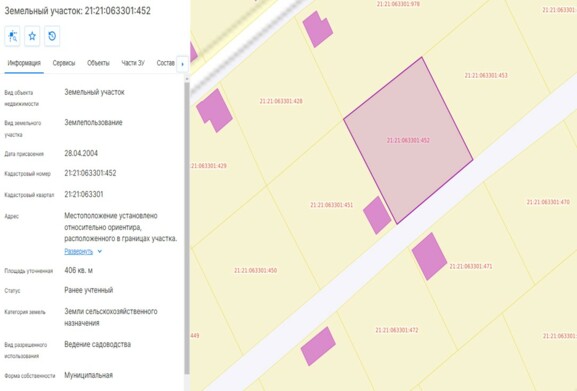Screen dimensions: 577x391
Task: Click the building next to parcel 471 label
Action: pyautogui.click(x=429, y=256)
